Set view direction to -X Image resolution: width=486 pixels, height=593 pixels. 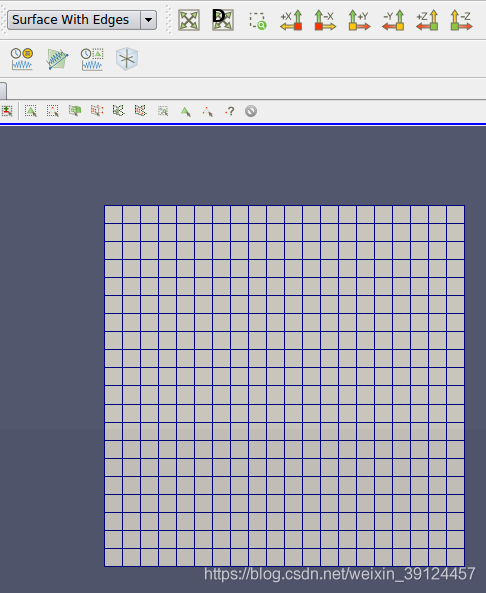325,20
